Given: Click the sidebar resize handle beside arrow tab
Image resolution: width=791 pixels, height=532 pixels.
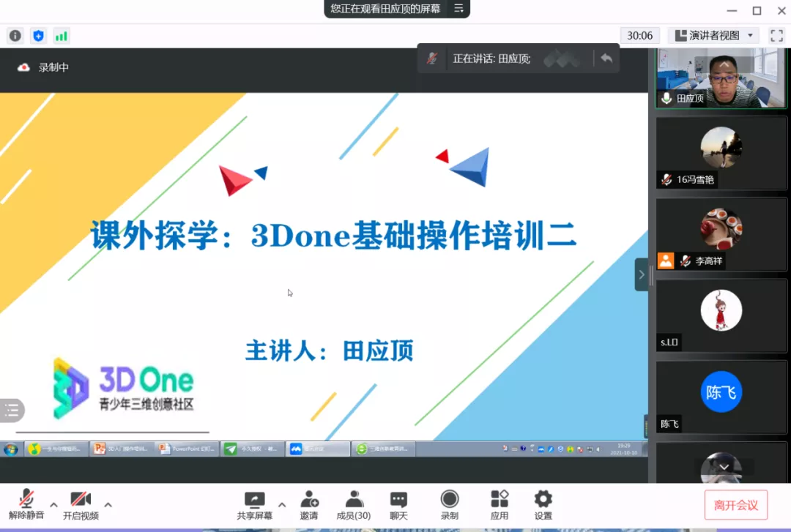Looking at the screenshot, I should pyautogui.click(x=652, y=275).
